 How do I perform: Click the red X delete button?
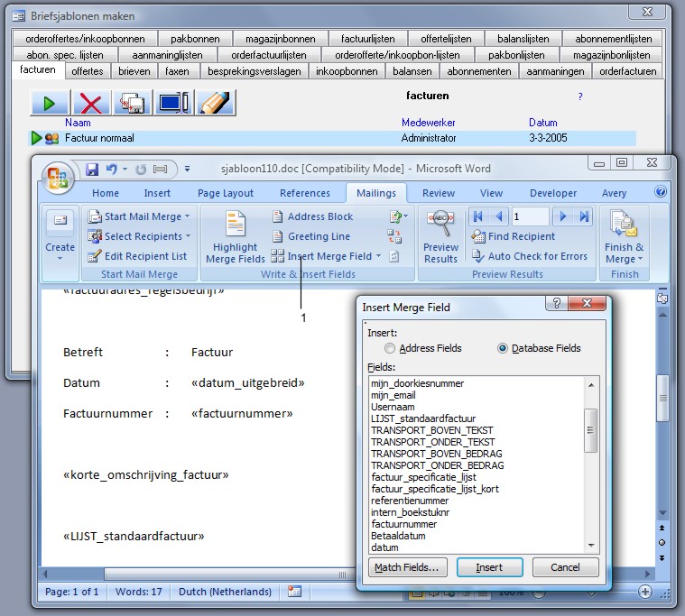click(90, 103)
